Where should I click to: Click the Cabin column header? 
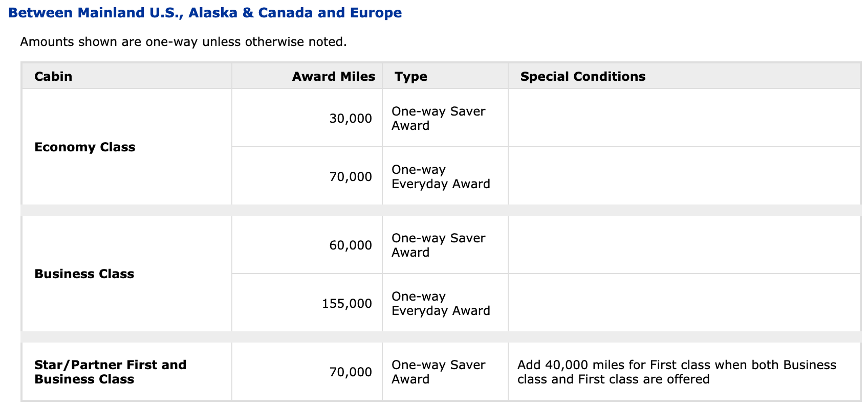[53, 77]
